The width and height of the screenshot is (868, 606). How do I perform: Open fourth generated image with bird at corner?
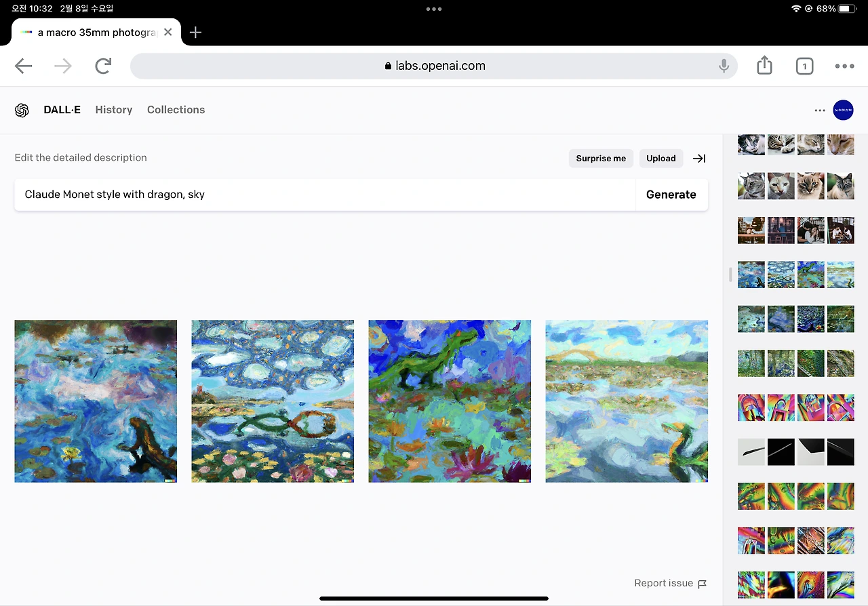coord(627,401)
